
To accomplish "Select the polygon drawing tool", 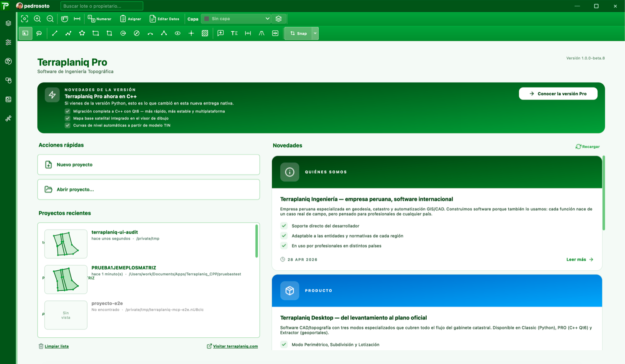I will [82, 33].
